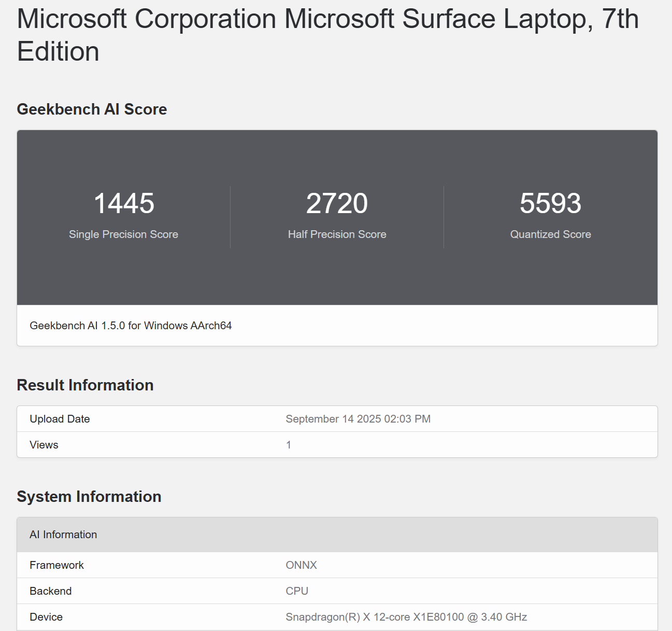Click the Half Precision Score label

tap(337, 234)
